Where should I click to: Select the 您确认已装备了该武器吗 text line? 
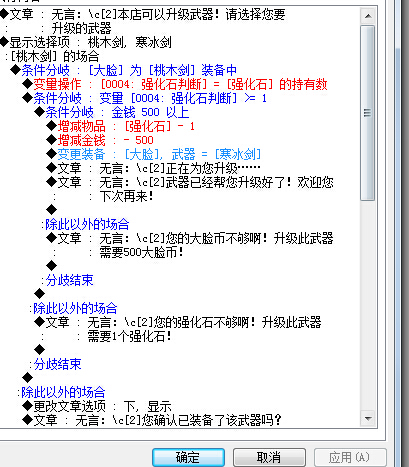click(x=152, y=420)
